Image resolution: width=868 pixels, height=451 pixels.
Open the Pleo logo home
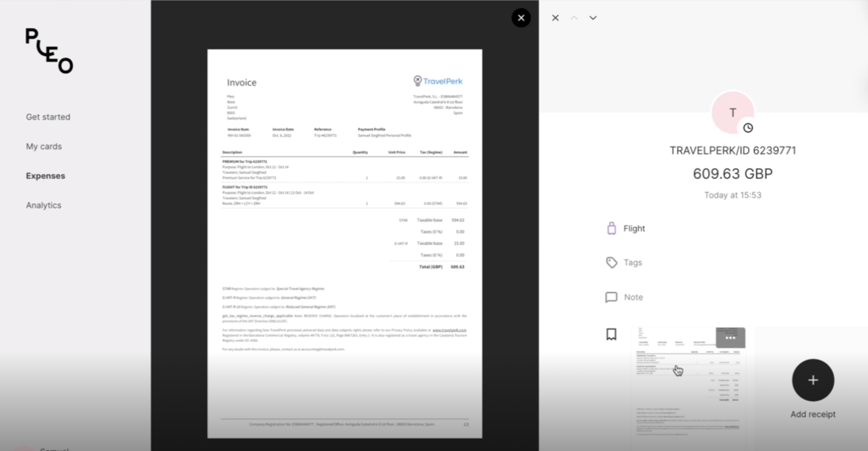pos(49,51)
